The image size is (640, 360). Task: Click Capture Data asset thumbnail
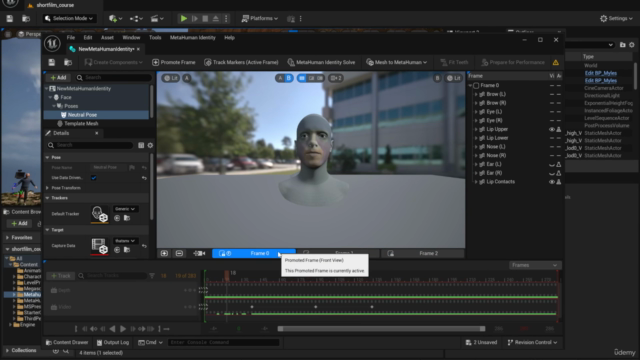(99, 246)
